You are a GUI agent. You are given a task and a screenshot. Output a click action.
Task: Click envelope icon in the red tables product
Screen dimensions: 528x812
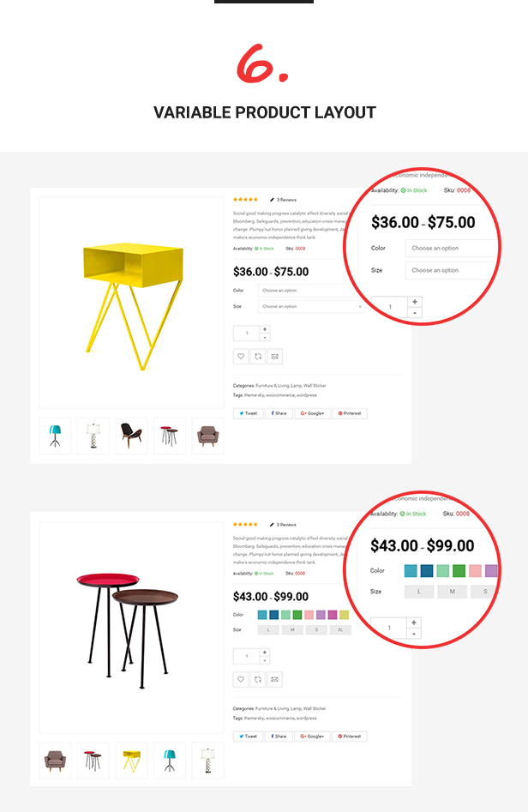(x=275, y=679)
